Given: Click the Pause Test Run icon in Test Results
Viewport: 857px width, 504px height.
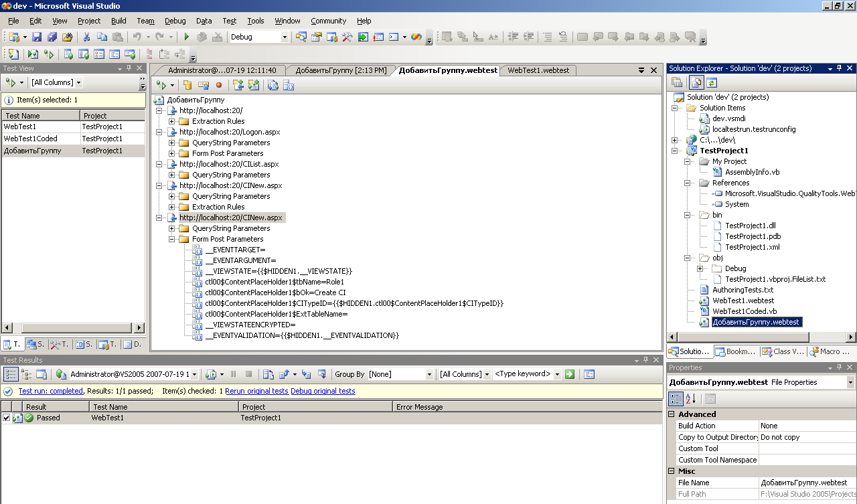Looking at the screenshot, I should click(234, 374).
